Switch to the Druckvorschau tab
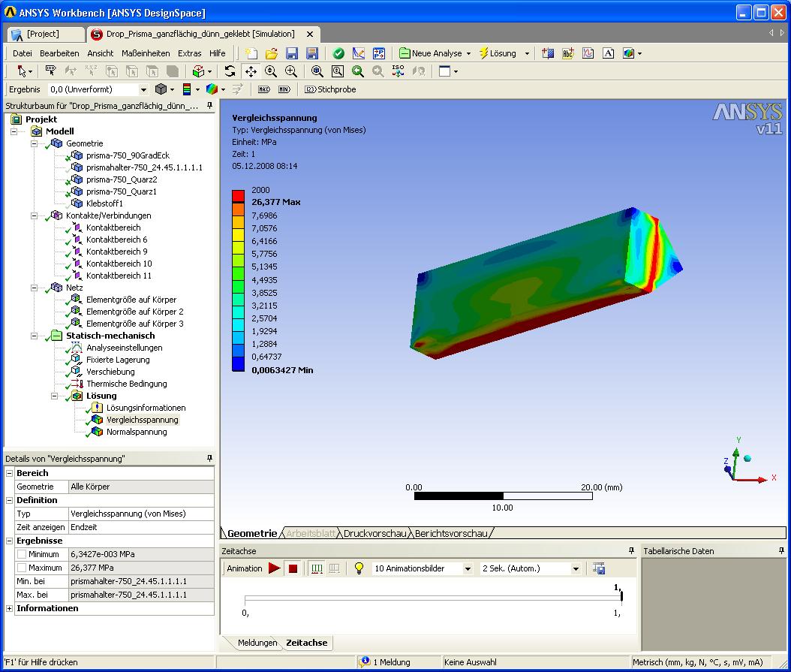 pyautogui.click(x=374, y=533)
